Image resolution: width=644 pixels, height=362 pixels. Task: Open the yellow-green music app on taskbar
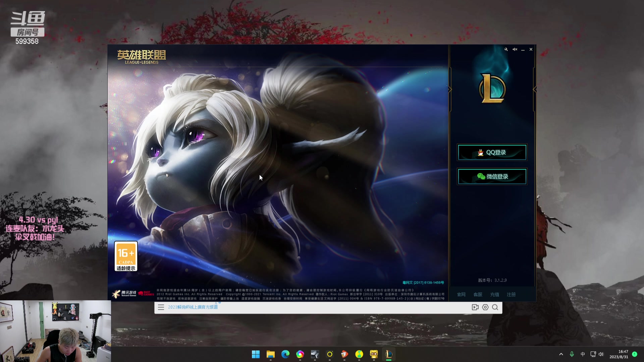pos(359,354)
